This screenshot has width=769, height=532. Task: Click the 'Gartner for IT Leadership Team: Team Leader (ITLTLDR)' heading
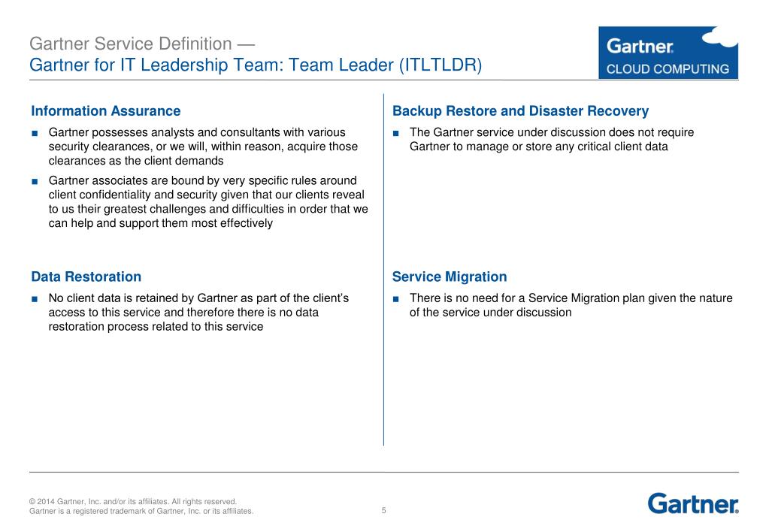[x=256, y=65]
